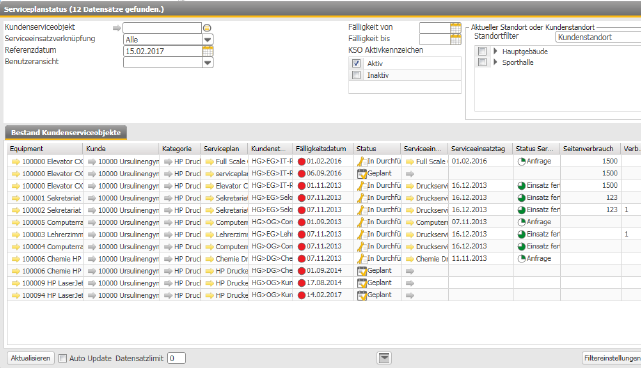Click the bottom center collapse panel icon
641x368 pixels.
384,358
